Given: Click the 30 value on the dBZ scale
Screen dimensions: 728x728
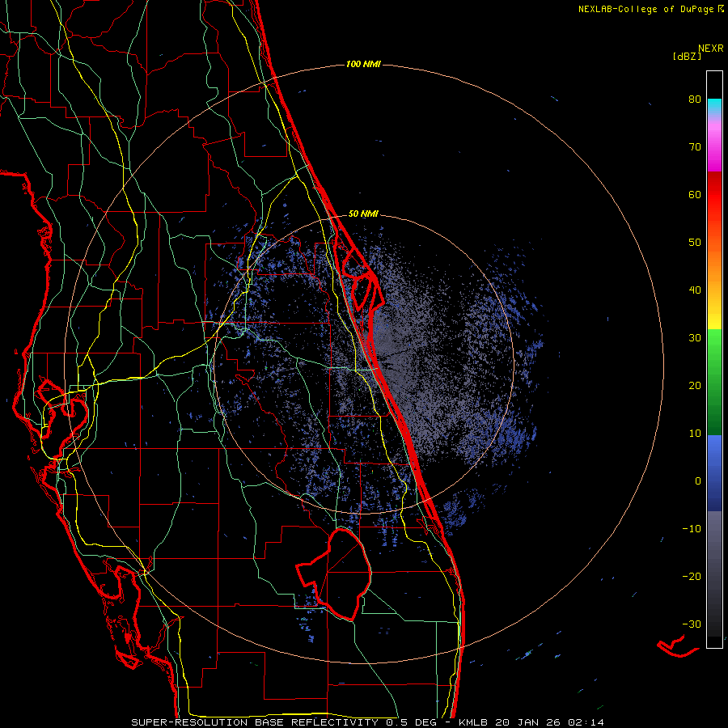Looking at the screenshot, I should point(695,338).
